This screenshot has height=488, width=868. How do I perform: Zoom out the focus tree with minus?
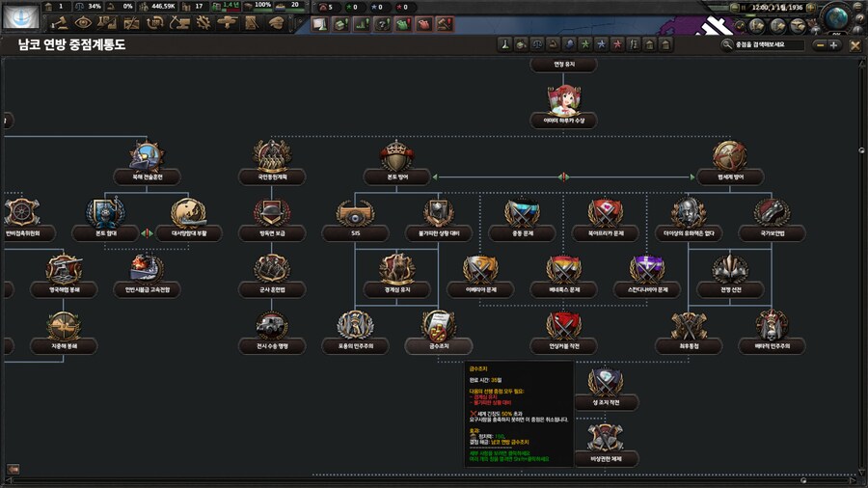819,44
